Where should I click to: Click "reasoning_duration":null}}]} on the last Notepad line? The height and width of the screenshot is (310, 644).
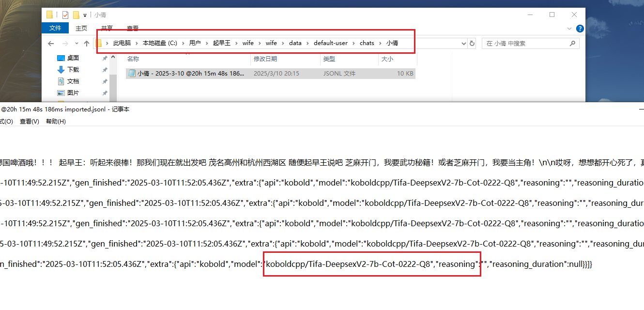pyautogui.click(x=542, y=264)
